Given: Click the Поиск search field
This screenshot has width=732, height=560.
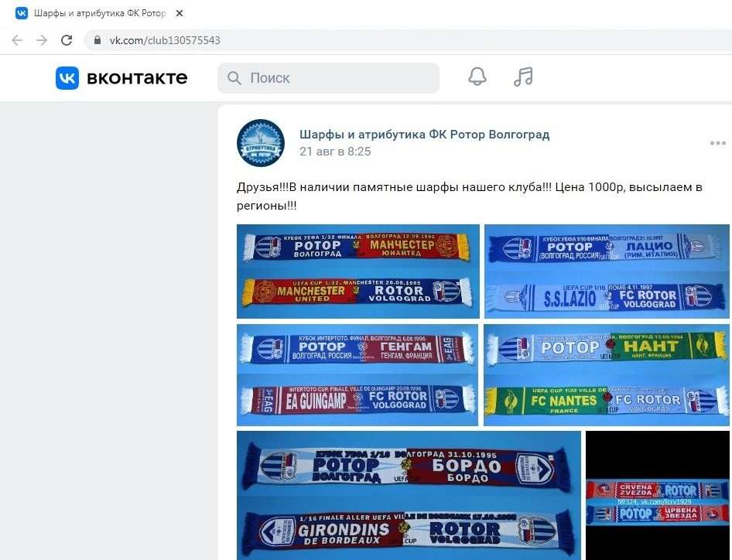Looking at the screenshot, I should pyautogui.click(x=328, y=78).
